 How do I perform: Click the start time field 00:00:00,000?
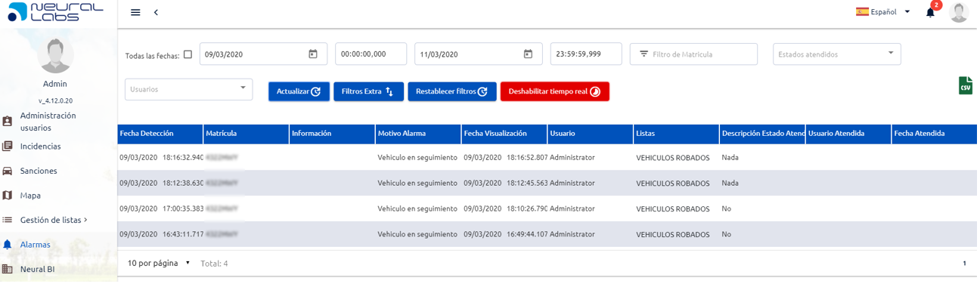coord(371,54)
